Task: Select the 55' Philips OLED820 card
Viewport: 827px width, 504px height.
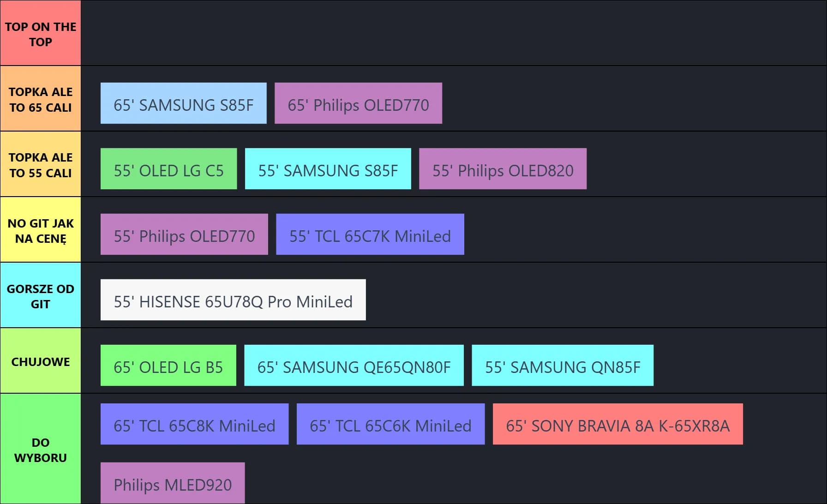Action: [503, 169]
